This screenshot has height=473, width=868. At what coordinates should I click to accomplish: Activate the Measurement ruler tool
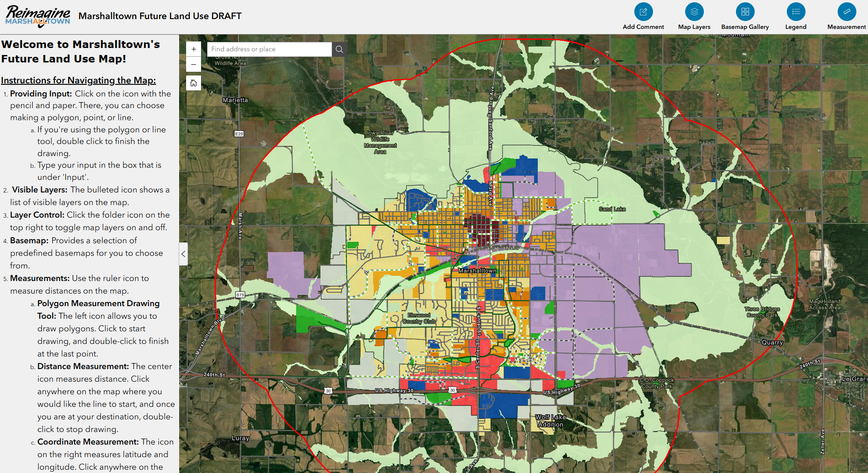846,13
